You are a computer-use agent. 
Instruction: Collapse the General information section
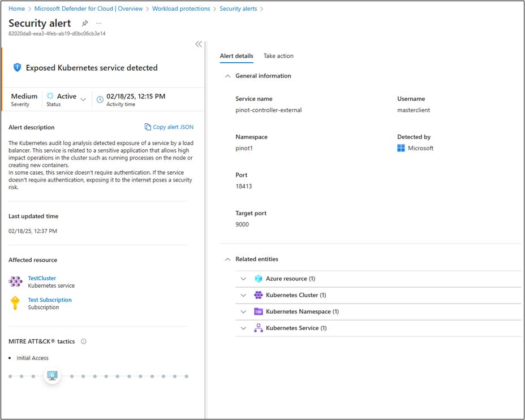point(227,76)
